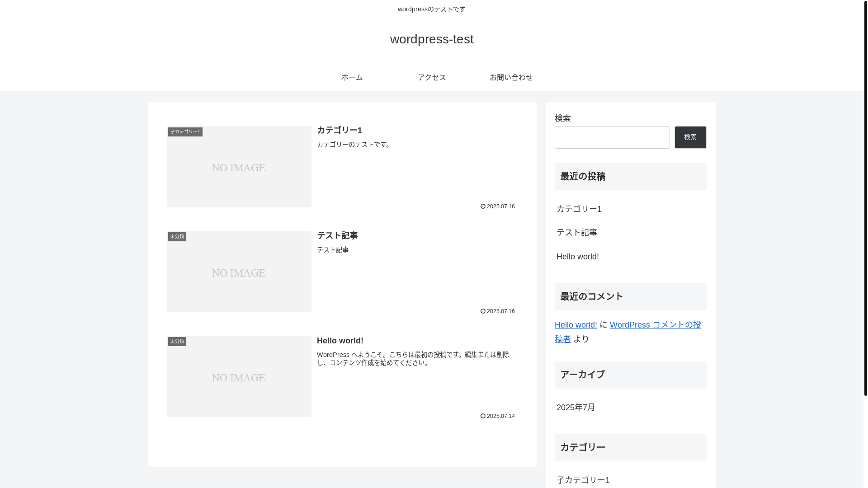Click clock icon beside 2025.07.14 date

483,416
